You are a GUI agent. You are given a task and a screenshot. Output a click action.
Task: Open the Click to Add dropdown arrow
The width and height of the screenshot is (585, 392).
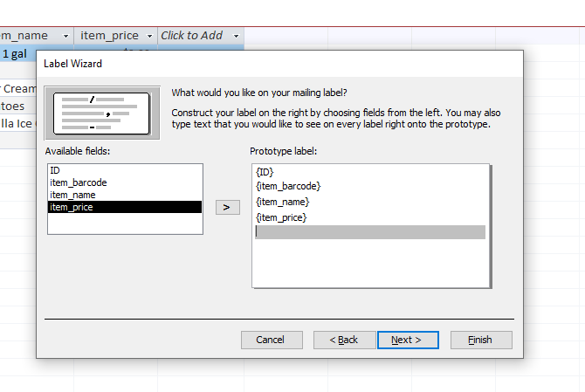tap(236, 36)
